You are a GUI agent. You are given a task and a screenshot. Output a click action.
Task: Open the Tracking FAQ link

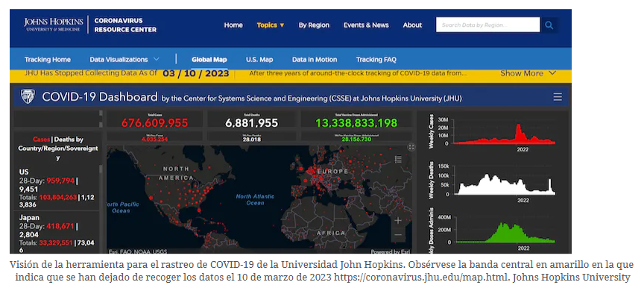pos(376,60)
